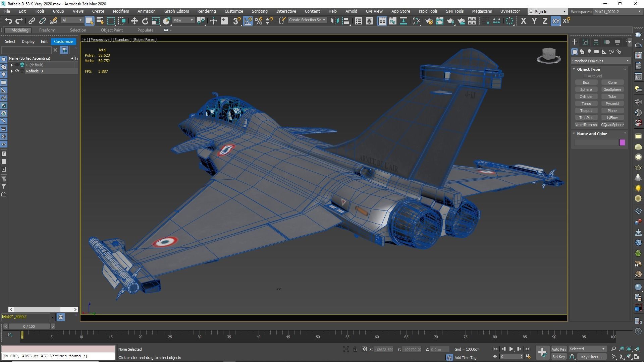
Task: Select the Select and Rotate tool
Action: 145,21
